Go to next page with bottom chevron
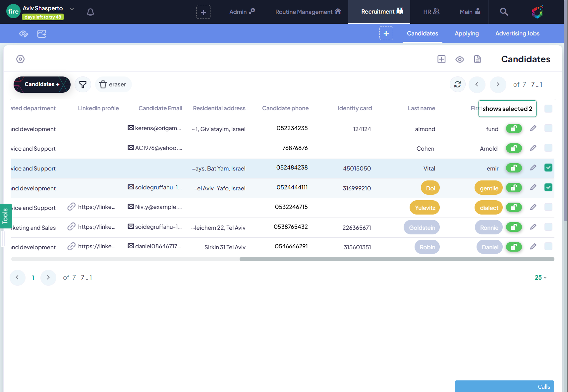The image size is (568, 392). 48,277
